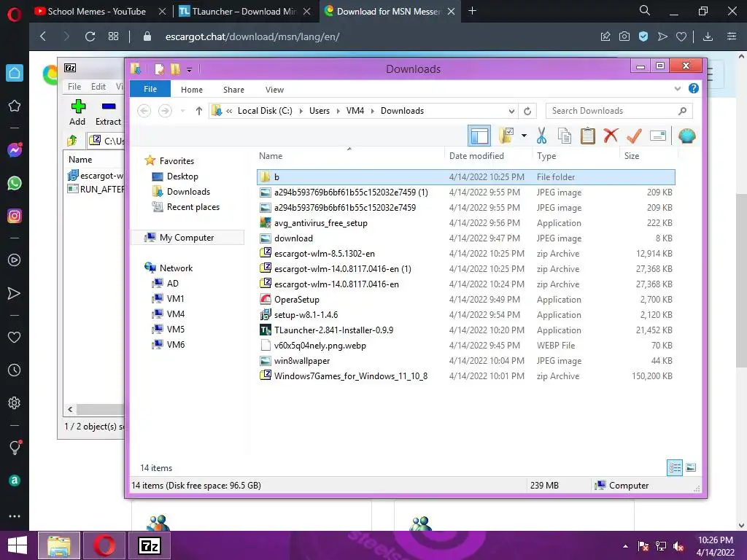Click the refresh button next to address bar

(527, 111)
